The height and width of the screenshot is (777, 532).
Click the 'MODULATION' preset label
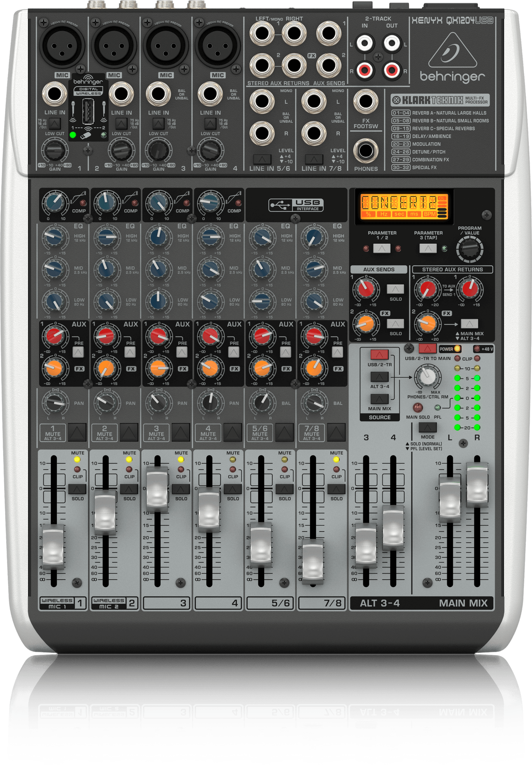tap(426, 144)
